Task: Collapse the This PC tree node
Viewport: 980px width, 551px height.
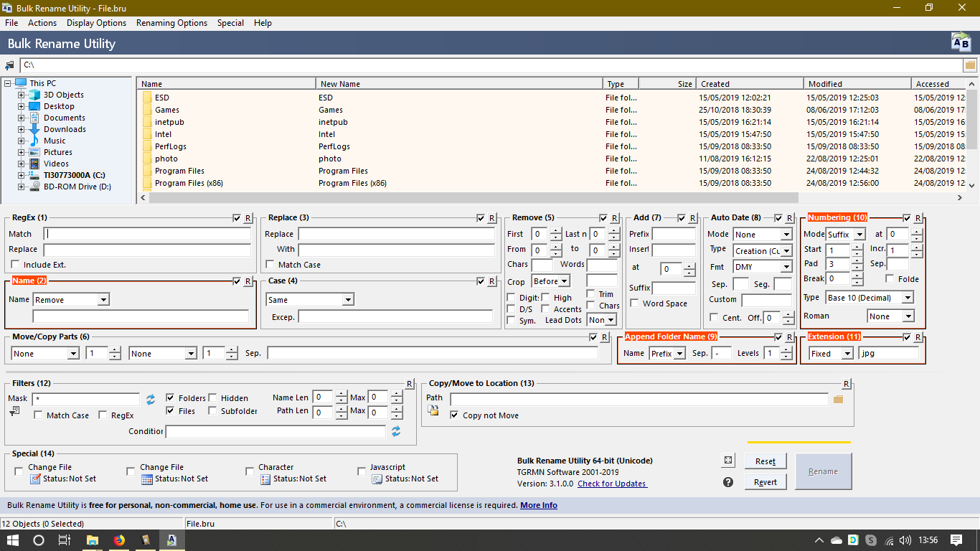Action: [7, 83]
